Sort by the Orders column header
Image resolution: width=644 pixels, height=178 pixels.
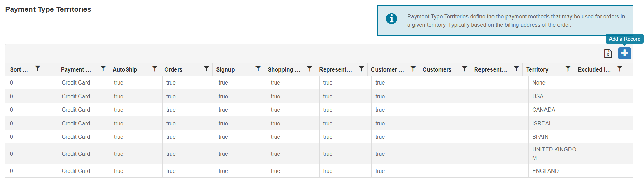(x=173, y=69)
